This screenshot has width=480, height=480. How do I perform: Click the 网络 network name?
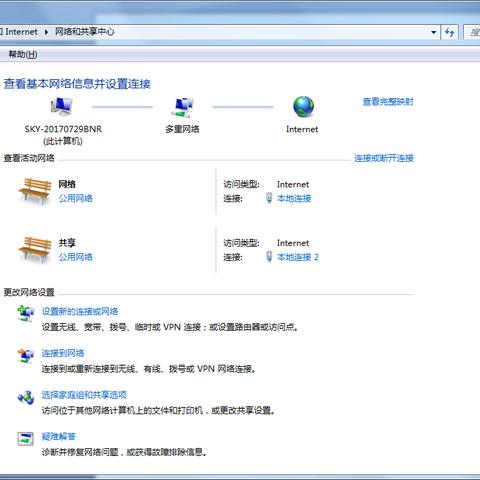tap(67, 184)
